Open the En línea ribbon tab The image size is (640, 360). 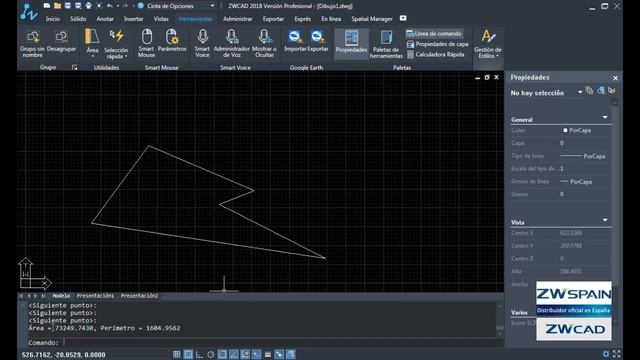pyautogui.click(x=331, y=19)
